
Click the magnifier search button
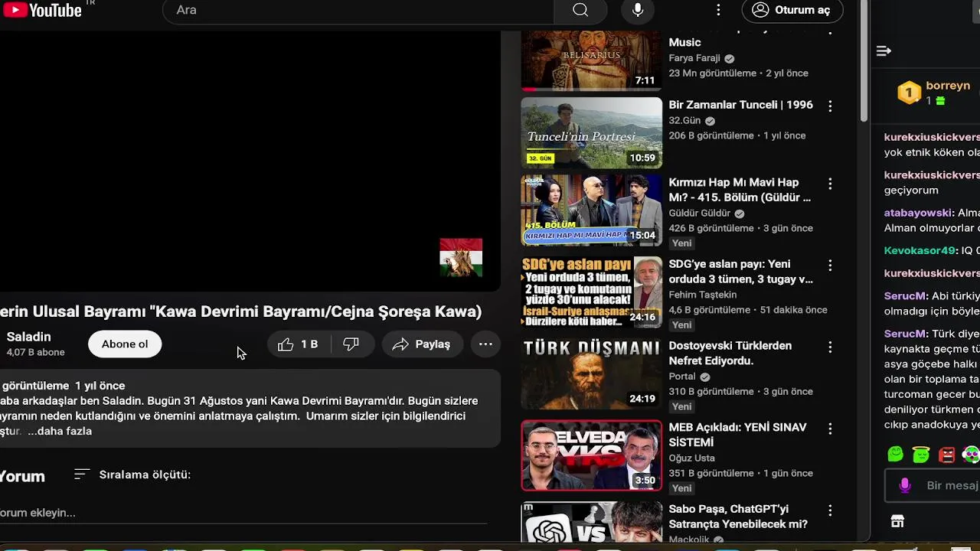coord(580,10)
